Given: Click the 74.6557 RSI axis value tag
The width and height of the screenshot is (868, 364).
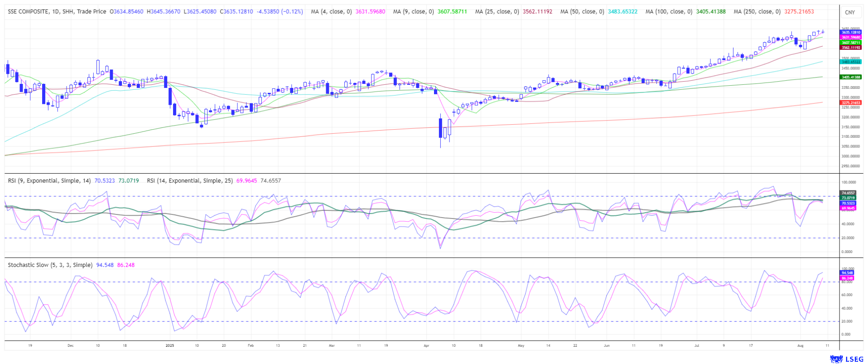Looking at the screenshot, I should click(848, 193).
